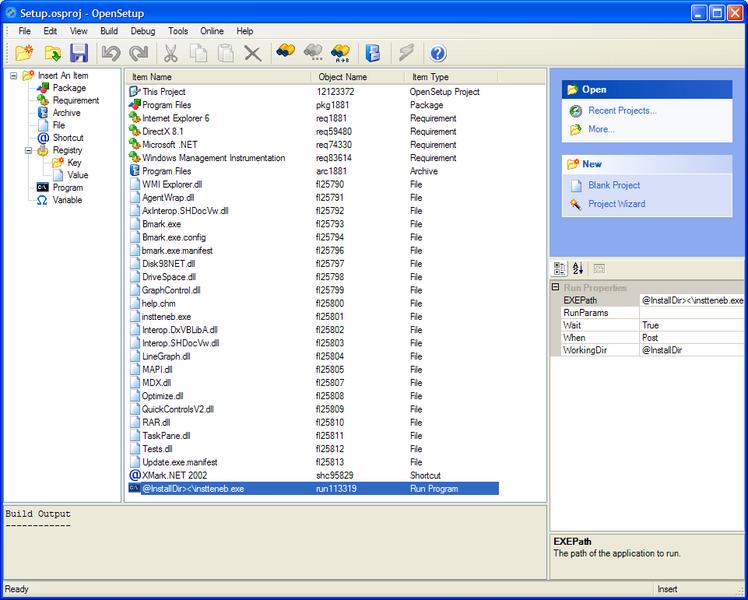
Task: Click the RunParams property value field
Action: click(692, 313)
